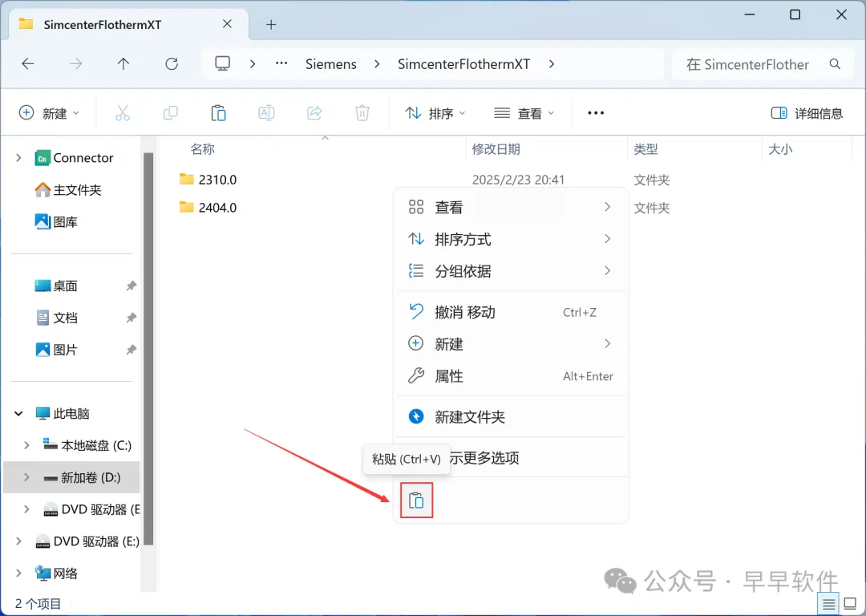Expand 新加卷 (D:) node
Image resolution: width=866 pixels, height=616 pixels.
26,477
